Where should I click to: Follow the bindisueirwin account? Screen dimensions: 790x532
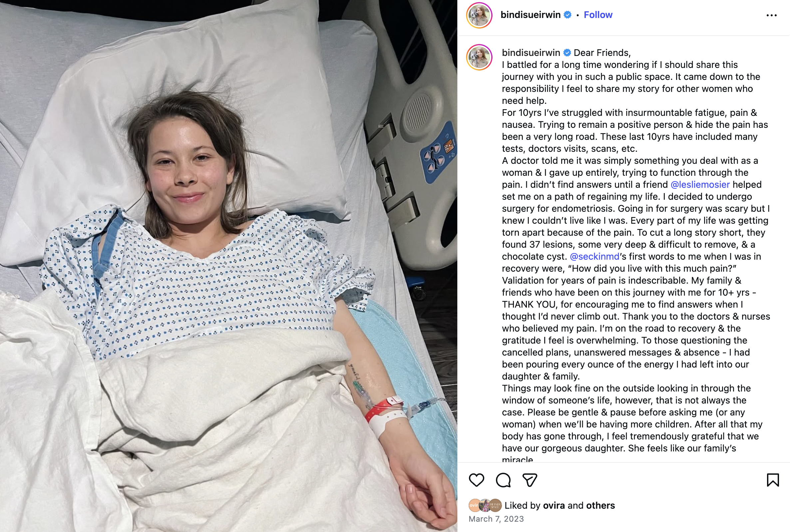tap(598, 15)
